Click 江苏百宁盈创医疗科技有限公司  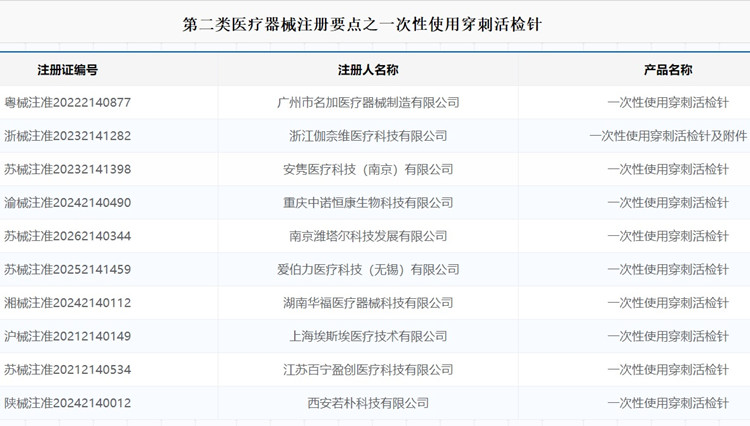(x=368, y=370)
